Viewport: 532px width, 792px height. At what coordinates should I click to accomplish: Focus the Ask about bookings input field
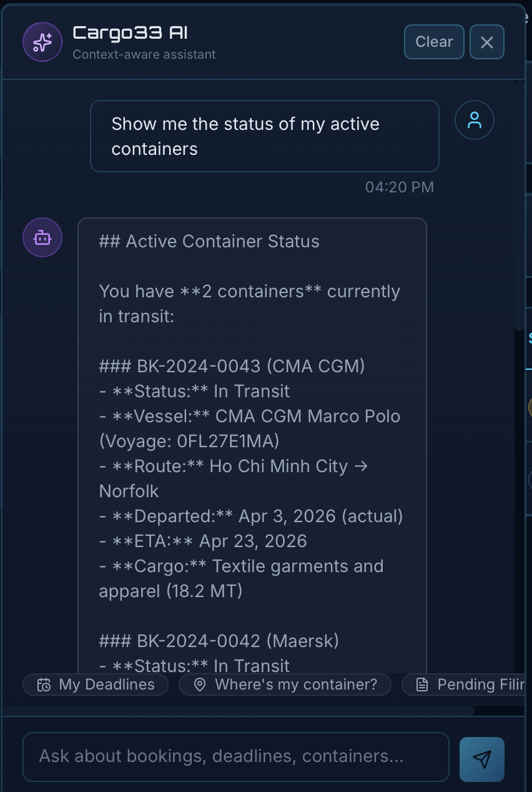(236, 756)
